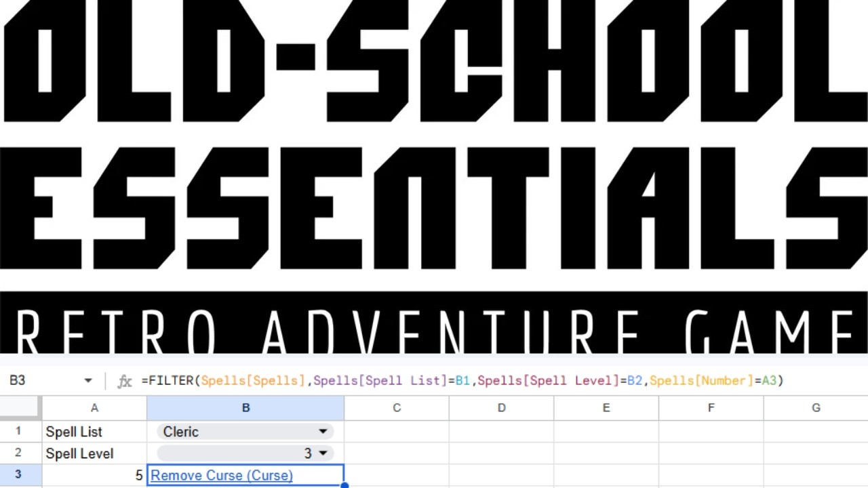Select column G header
This screenshot has width=868, height=488.
(816, 408)
